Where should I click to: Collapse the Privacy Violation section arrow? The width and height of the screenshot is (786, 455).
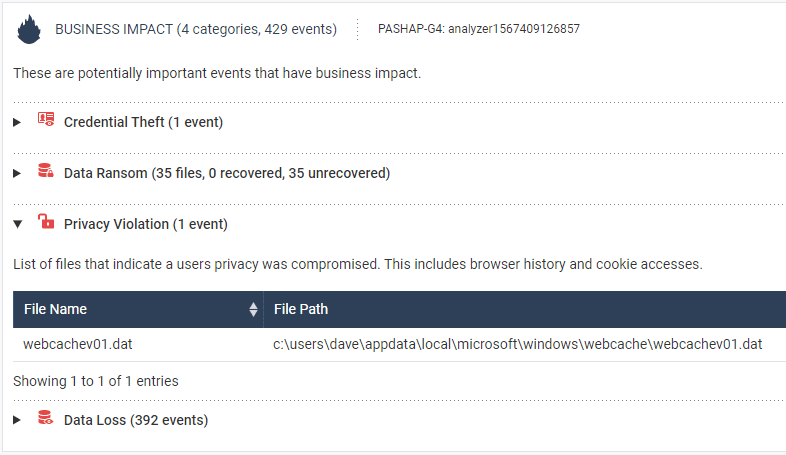tap(18, 224)
